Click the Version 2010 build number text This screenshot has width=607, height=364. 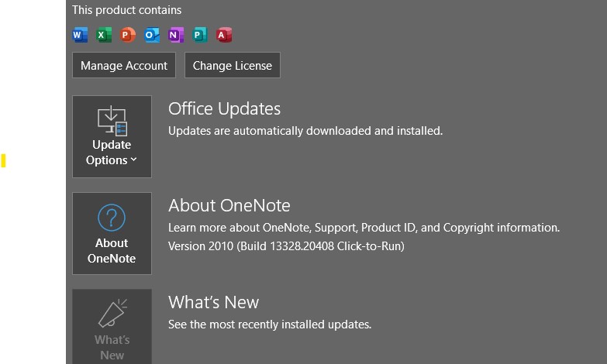[286, 246]
